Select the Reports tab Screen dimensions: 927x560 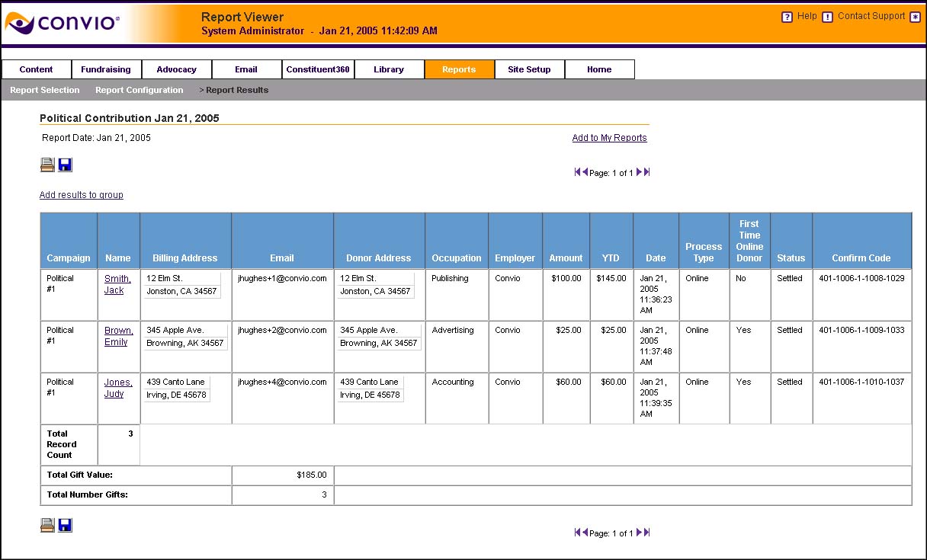tap(459, 69)
